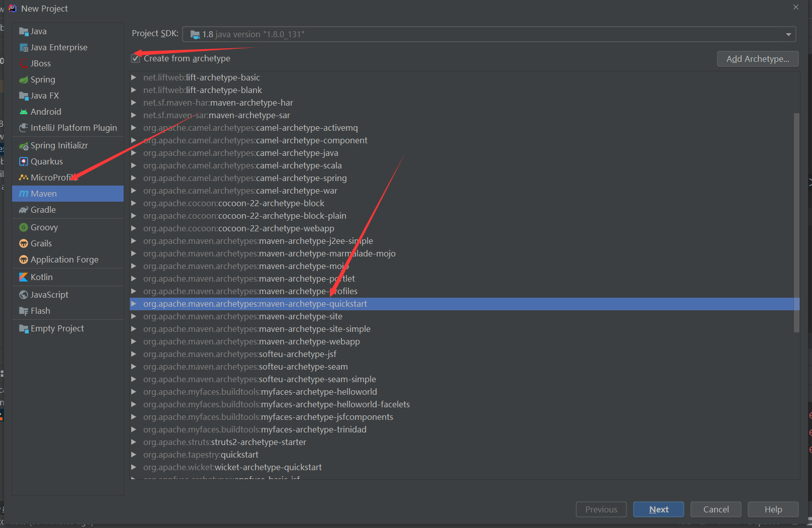The image size is (812, 528).
Task: Click the Grails framework icon
Action: tap(23, 243)
